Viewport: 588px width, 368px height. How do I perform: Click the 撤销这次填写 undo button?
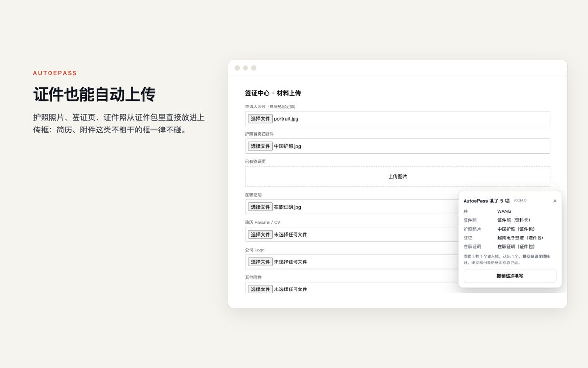tap(510, 276)
